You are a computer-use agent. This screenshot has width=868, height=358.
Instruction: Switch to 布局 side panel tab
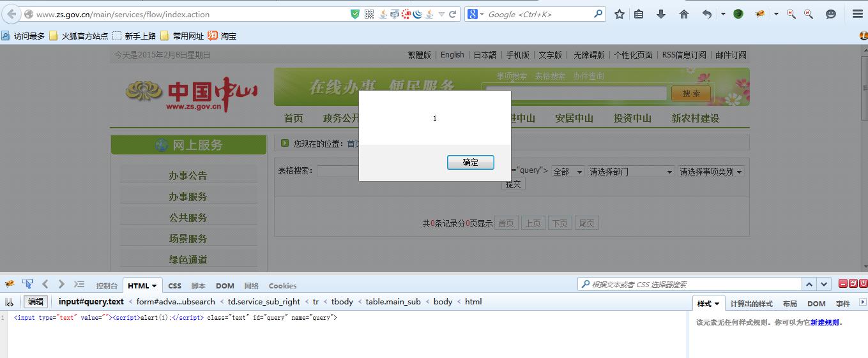[x=789, y=304]
